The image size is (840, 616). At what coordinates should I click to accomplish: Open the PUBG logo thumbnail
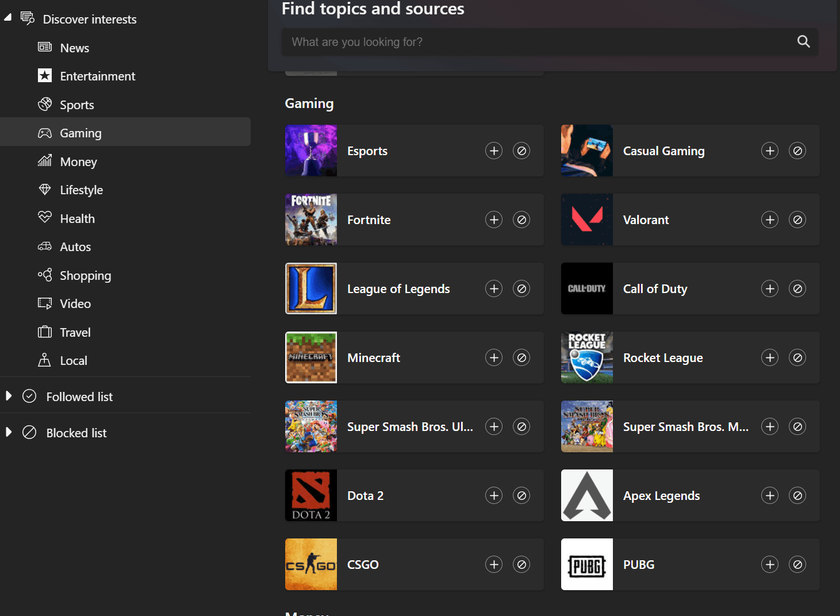pyautogui.click(x=587, y=564)
